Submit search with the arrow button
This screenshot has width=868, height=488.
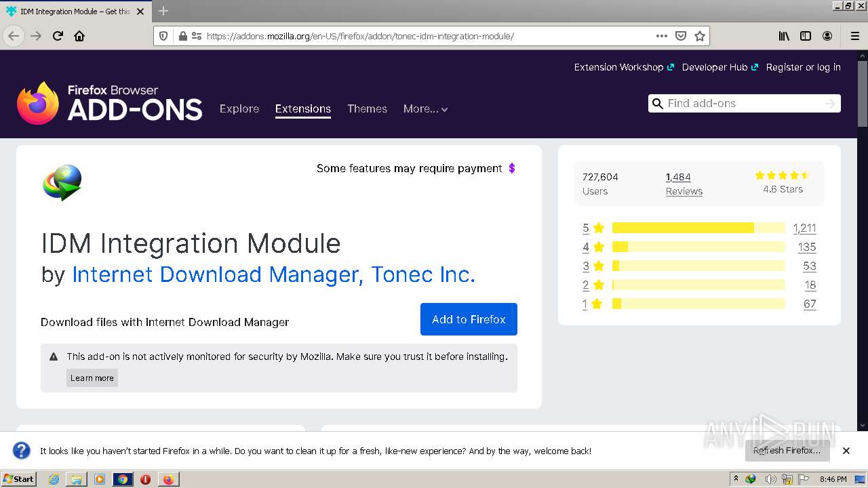point(830,103)
